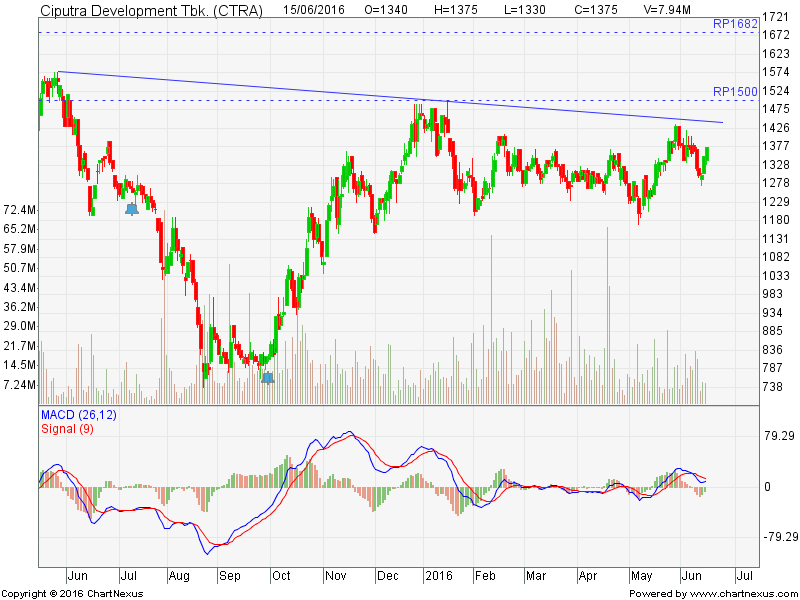Click the 983 price axis label
The image size is (800, 600).
772,294
